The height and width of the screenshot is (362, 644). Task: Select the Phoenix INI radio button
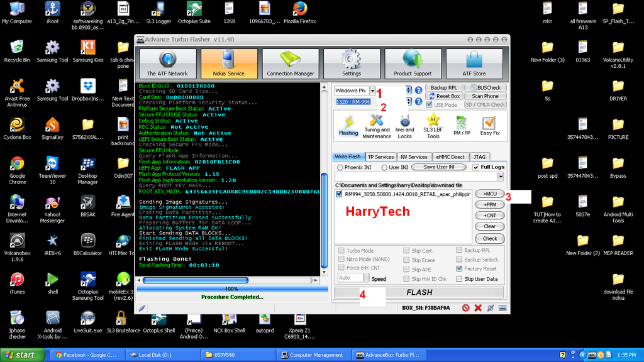340,167
